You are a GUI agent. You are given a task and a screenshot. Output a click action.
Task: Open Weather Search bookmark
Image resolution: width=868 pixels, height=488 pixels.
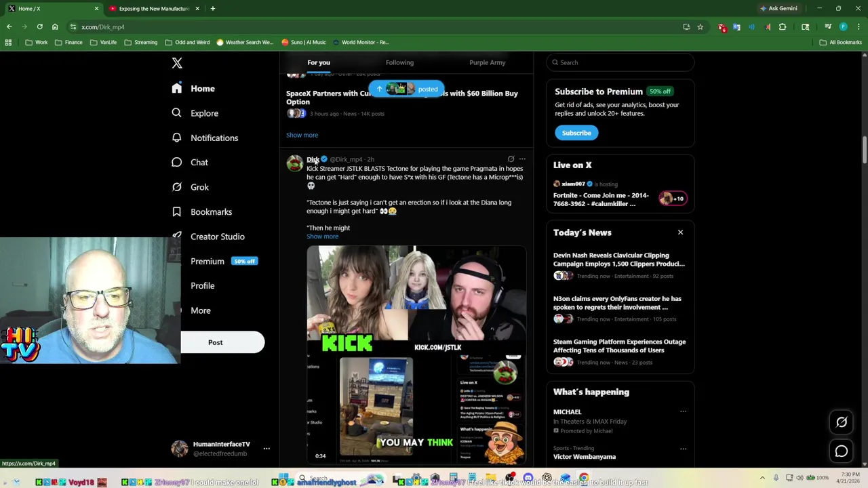coord(245,42)
